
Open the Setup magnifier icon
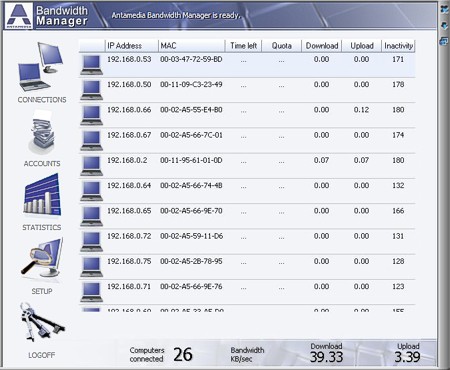(42, 259)
